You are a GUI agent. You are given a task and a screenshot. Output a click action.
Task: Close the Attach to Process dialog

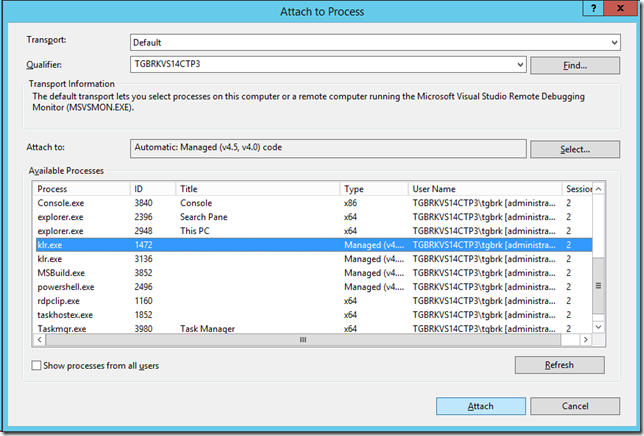[621, 8]
